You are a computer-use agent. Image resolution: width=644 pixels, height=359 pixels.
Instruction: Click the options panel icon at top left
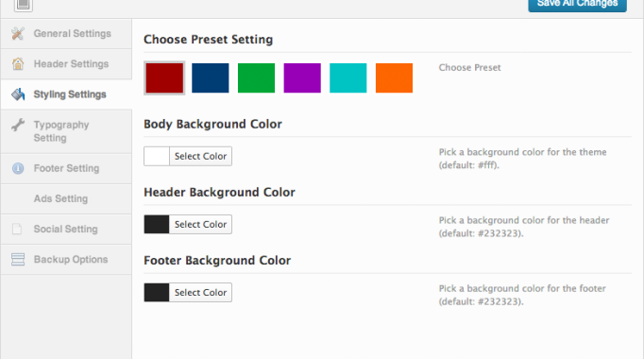coord(24,5)
